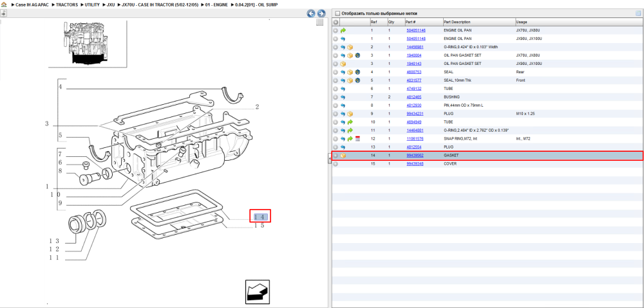Select callout 2 in the diagram
This screenshot has width=644, height=308.
click(x=257, y=107)
